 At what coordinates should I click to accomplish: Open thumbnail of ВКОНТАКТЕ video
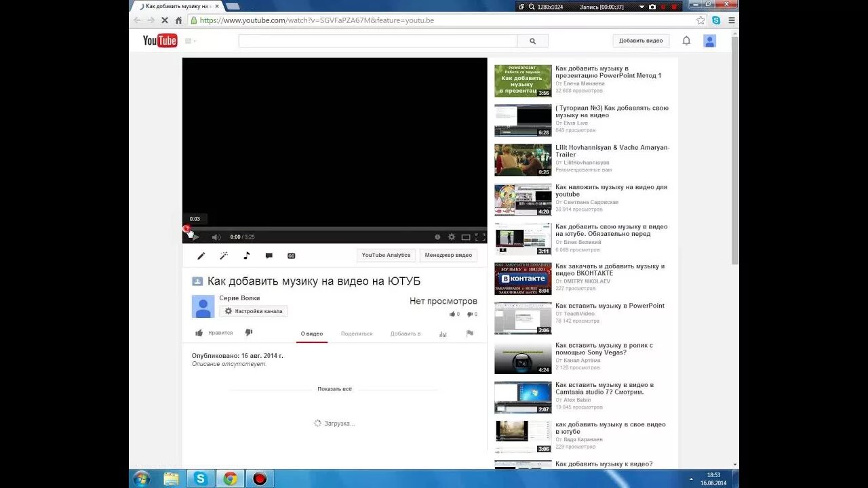[523, 279]
